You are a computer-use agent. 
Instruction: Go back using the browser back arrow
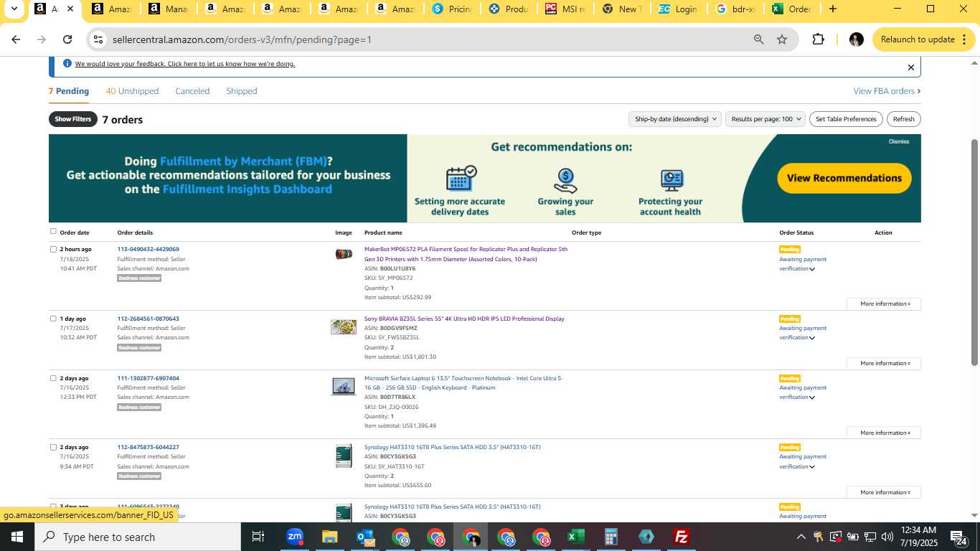(x=16, y=39)
